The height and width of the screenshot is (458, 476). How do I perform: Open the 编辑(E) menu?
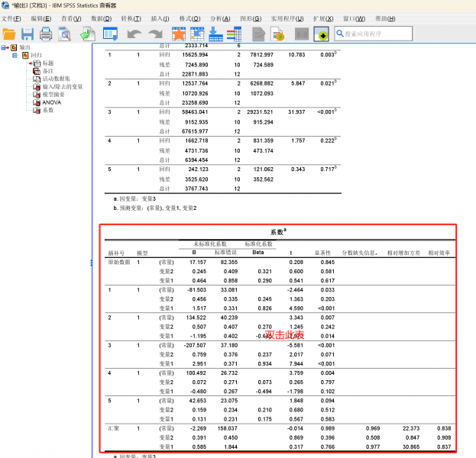pyautogui.click(x=41, y=19)
